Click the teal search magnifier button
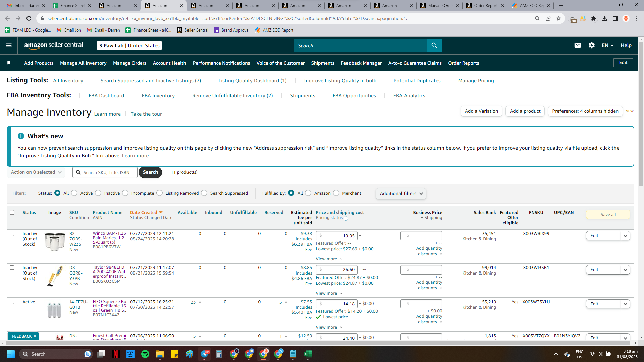 click(x=434, y=45)
